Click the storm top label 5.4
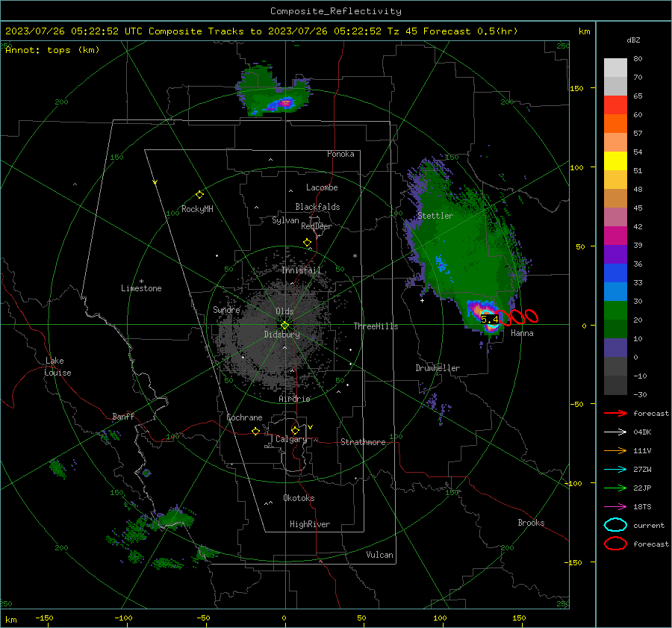 click(489, 319)
